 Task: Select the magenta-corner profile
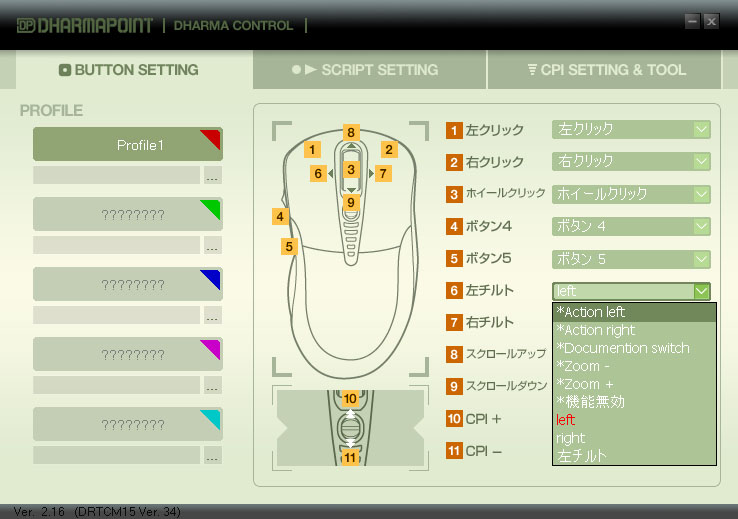tap(128, 354)
